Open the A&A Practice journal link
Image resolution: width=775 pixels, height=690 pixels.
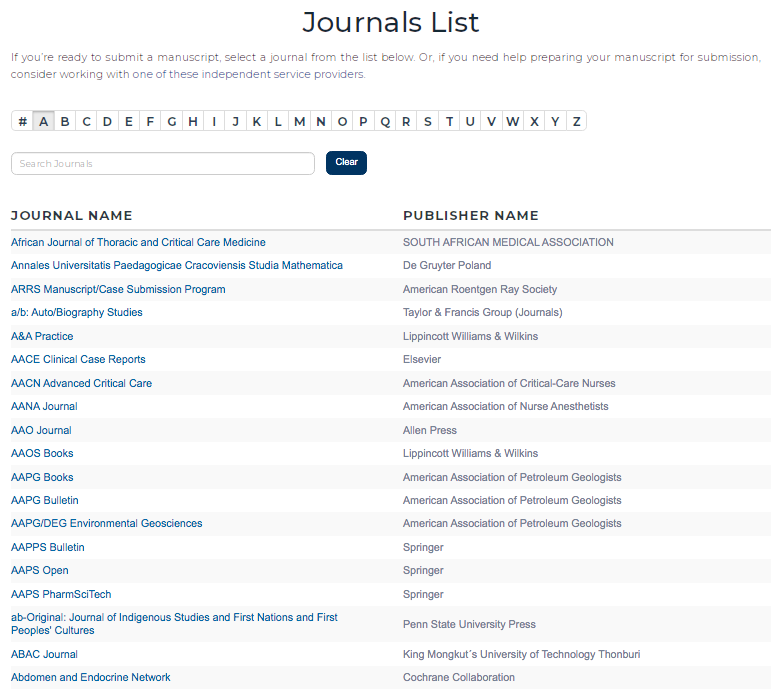(x=42, y=336)
